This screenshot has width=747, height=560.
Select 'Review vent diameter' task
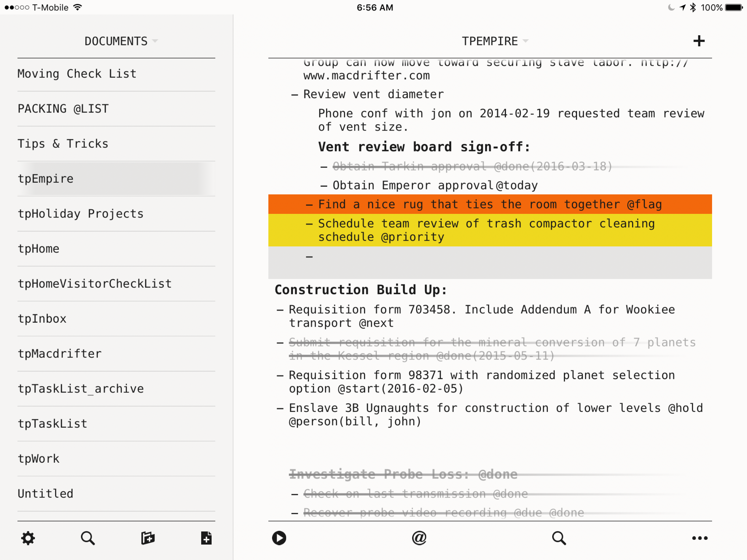pyautogui.click(x=373, y=95)
